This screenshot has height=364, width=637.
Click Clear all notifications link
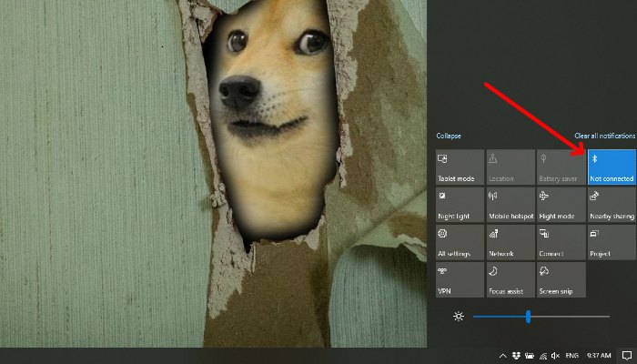click(x=604, y=136)
